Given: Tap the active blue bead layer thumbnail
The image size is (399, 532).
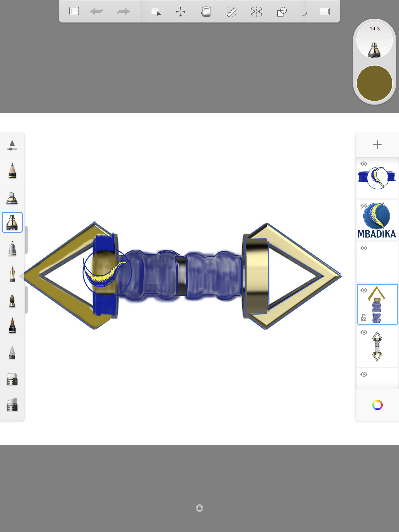Looking at the screenshot, I should [x=377, y=304].
